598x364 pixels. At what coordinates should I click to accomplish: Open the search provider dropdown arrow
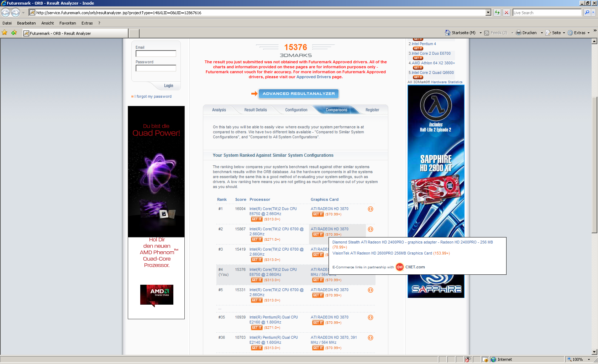[x=593, y=12]
